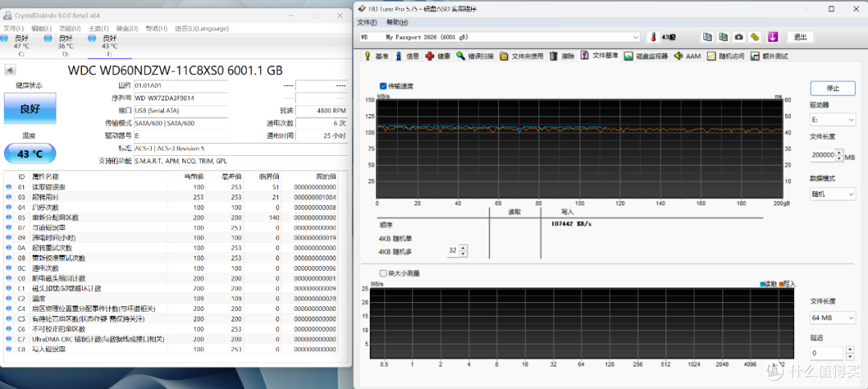Image resolution: width=868 pixels, height=389 pixels.
Task: Adjust the 200000 MB file length stepper
Action: [x=840, y=155]
